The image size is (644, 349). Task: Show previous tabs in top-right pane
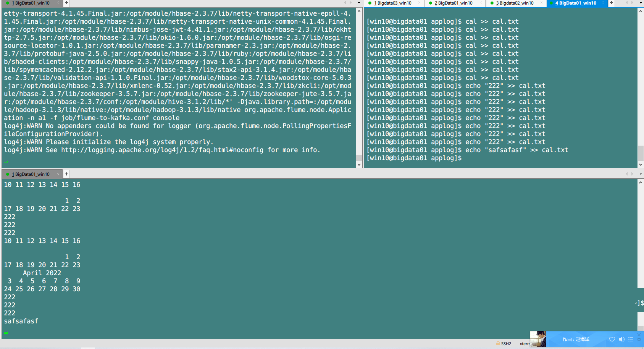pyautogui.click(x=627, y=3)
